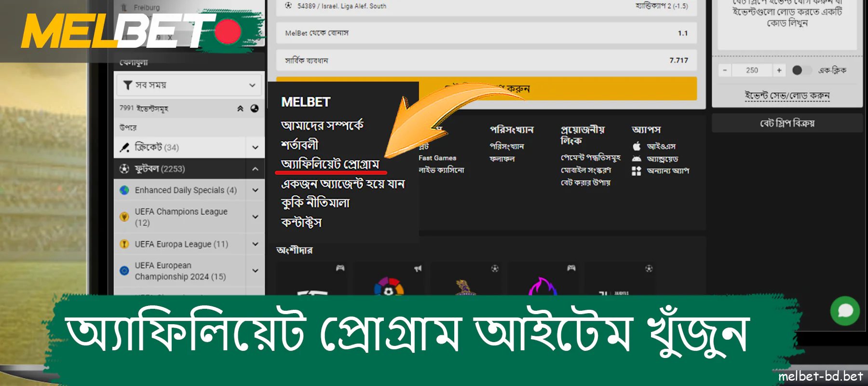
Task: Click the Apple icon next to আইওএস
Action: pos(637,146)
